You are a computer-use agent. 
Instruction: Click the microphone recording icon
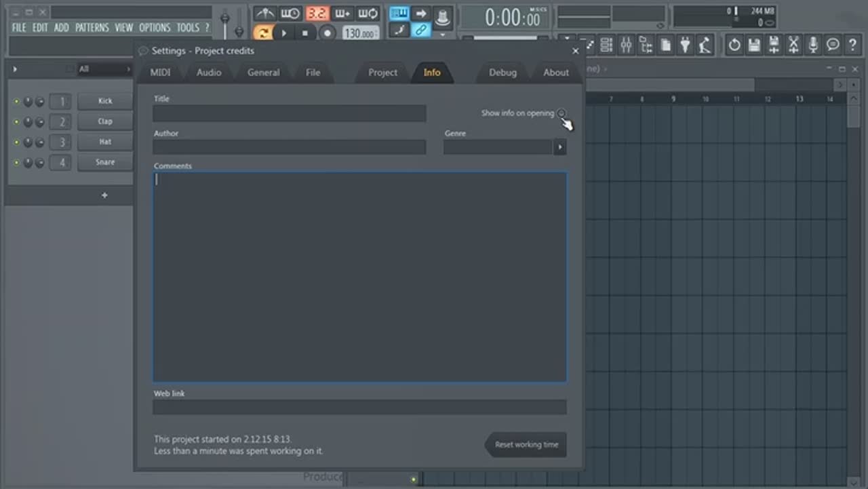(x=813, y=45)
